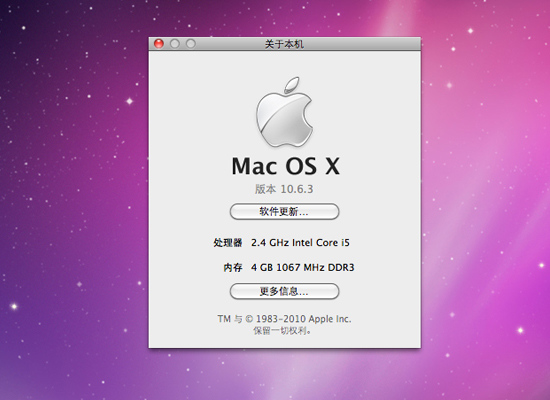Select the 内存 label
The height and width of the screenshot is (400, 550).
click(x=233, y=268)
